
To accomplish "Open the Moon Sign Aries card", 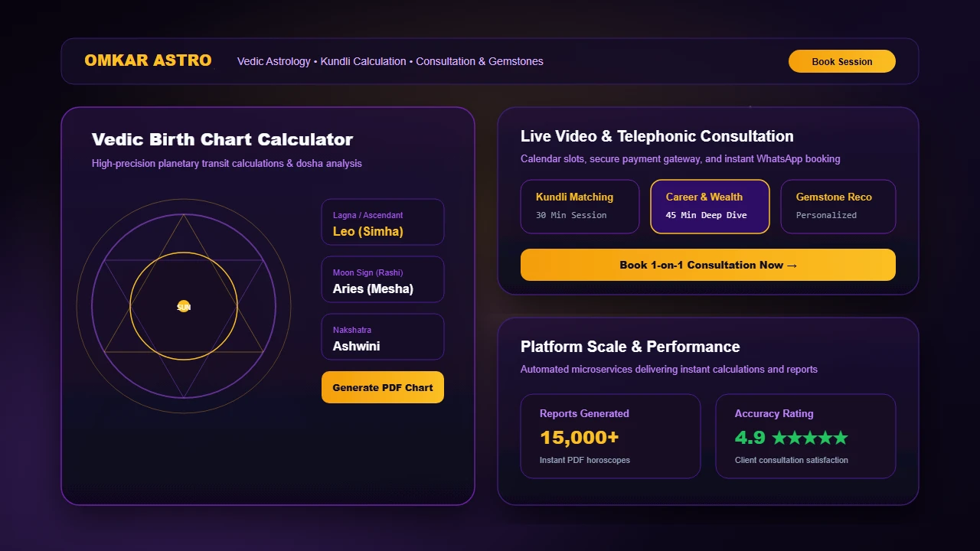I will (x=383, y=279).
